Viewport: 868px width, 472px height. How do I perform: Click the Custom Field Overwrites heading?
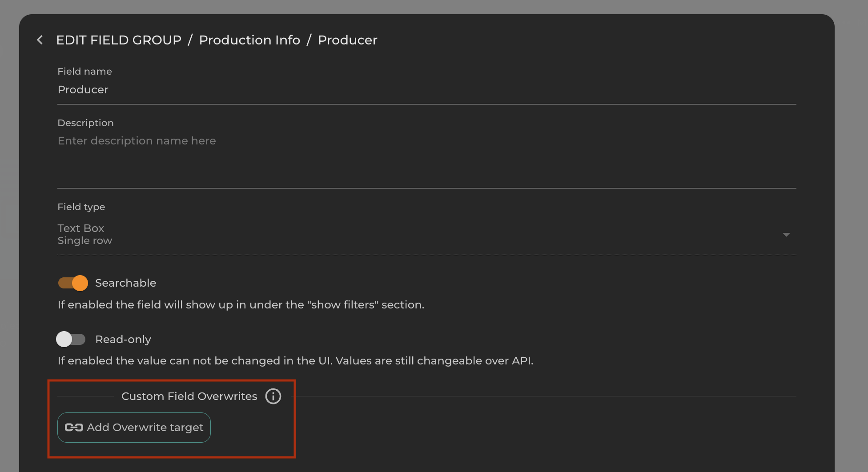coord(189,396)
